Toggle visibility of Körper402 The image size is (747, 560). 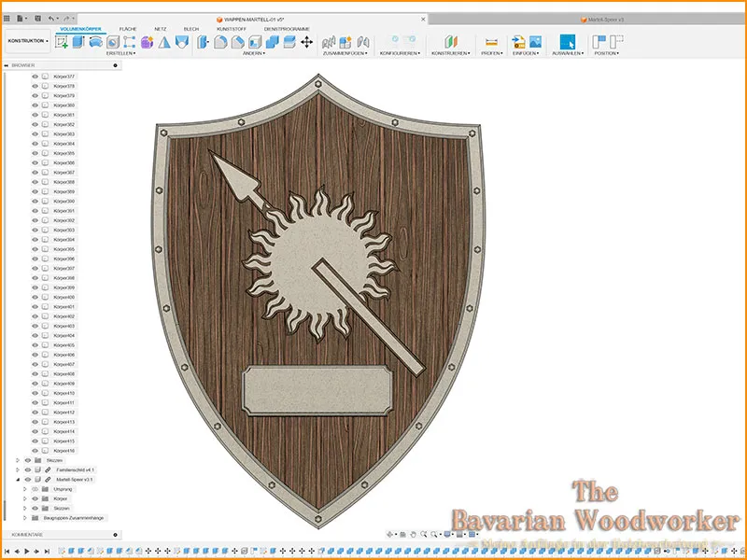point(35,316)
